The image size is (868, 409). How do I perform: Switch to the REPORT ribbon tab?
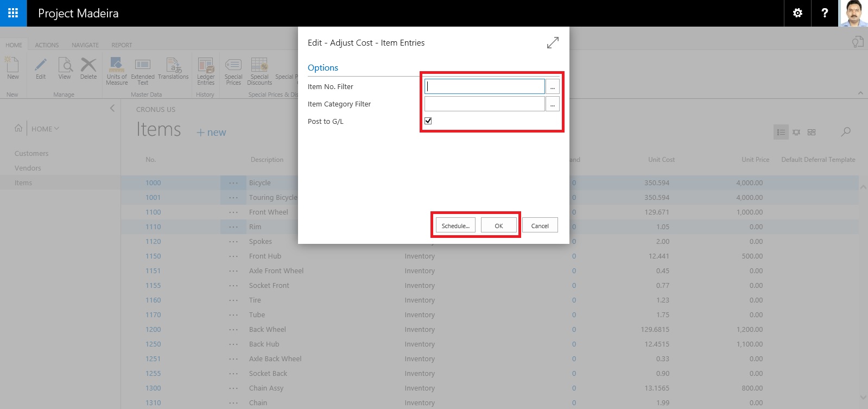point(122,45)
